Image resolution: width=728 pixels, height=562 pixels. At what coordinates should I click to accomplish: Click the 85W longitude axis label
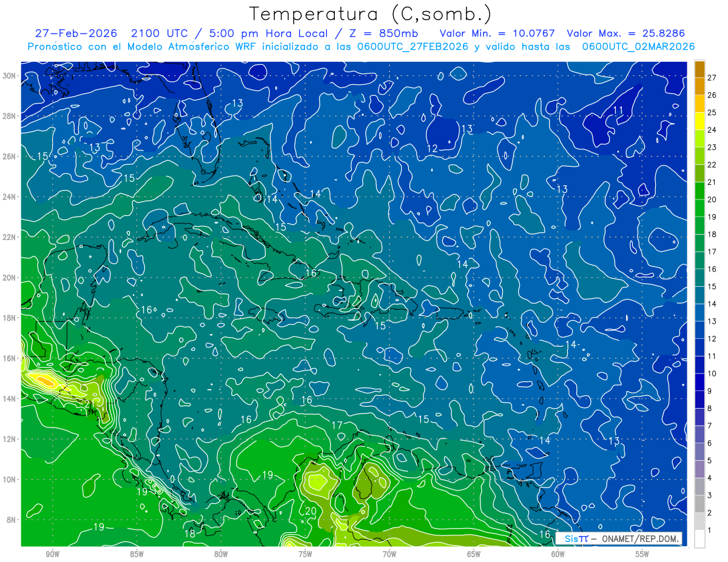[x=136, y=554]
